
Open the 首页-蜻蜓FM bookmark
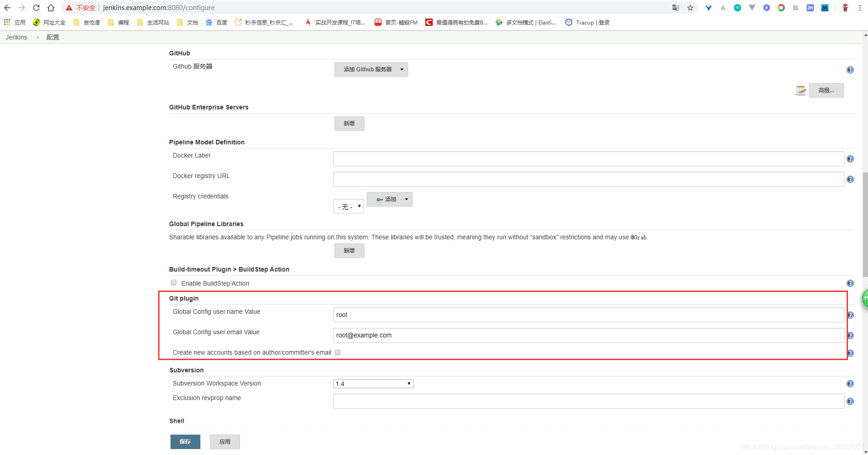[x=396, y=22]
